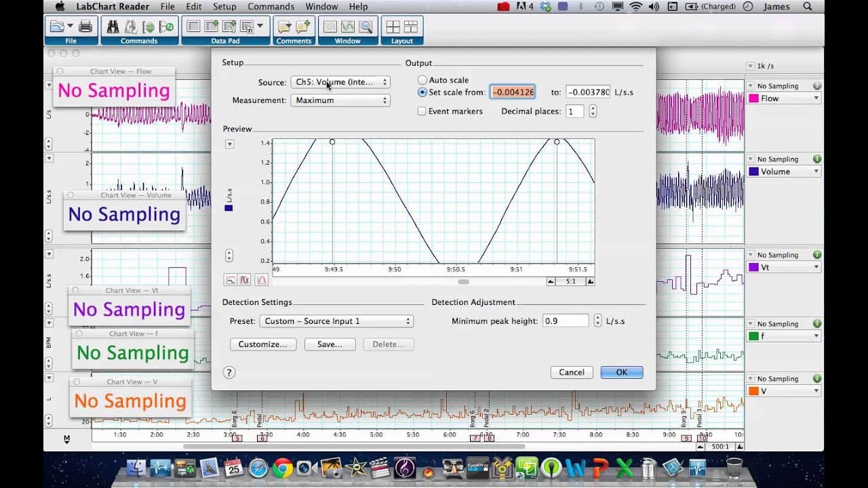Click the Minimum peak height field

566,321
